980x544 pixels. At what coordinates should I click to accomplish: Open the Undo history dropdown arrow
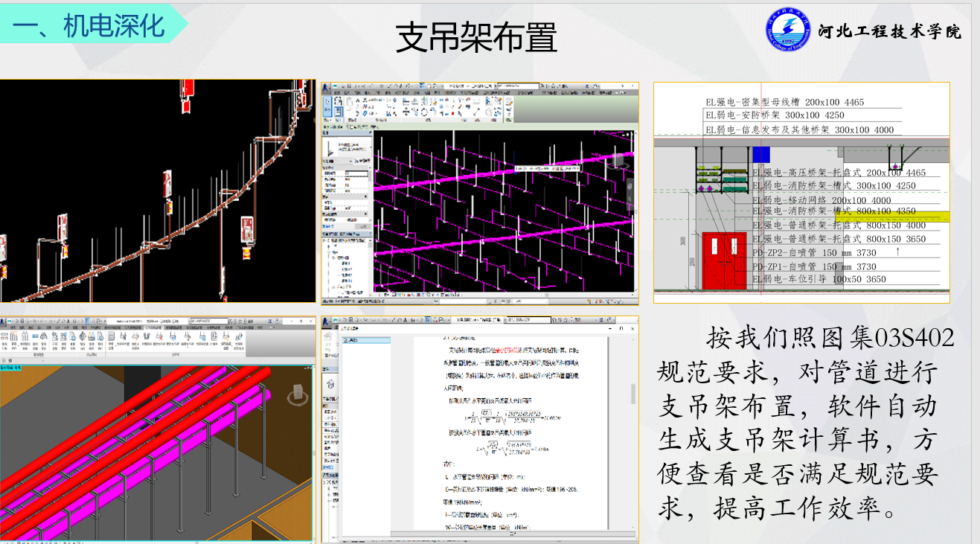pyautogui.click(x=39, y=321)
